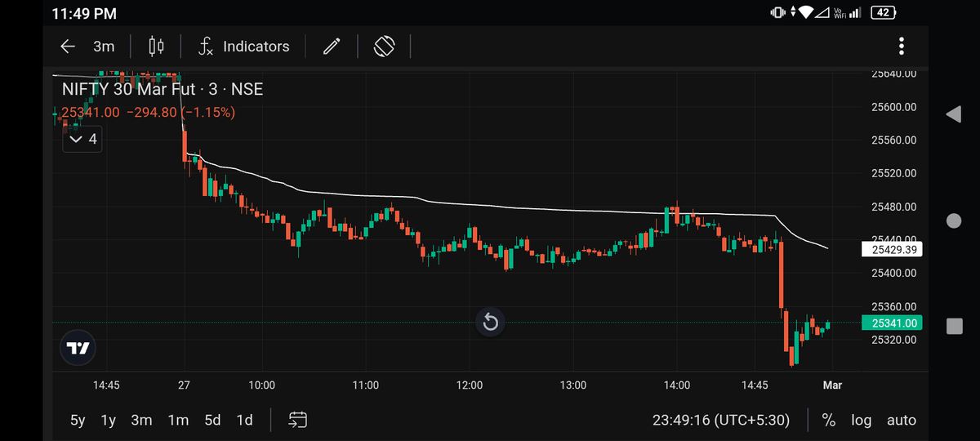
Task: Select the 5y date range
Action: [x=78, y=421]
